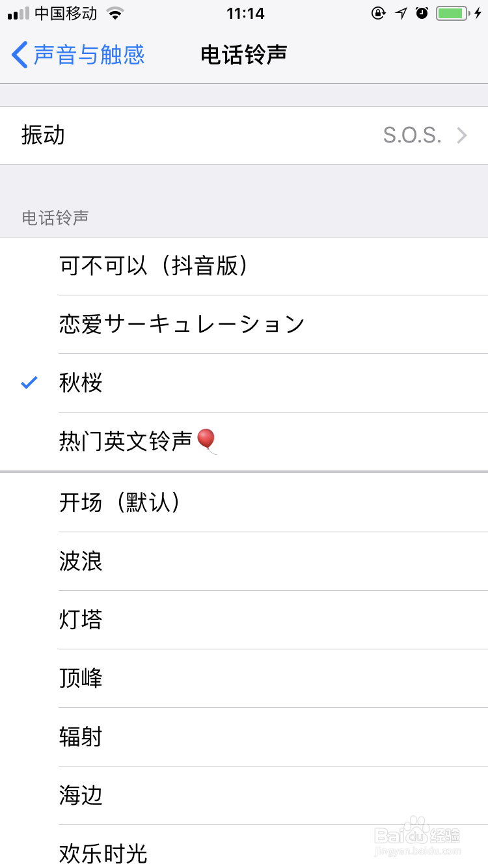Tap the checkmark next to 秋桜

(27, 383)
